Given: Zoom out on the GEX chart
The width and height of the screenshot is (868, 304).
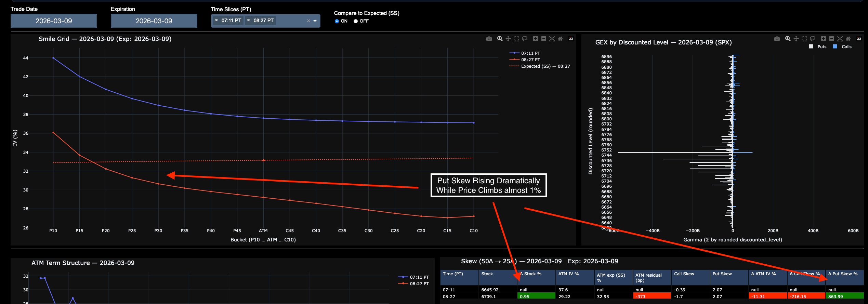Looking at the screenshot, I should [x=832, y=39].
